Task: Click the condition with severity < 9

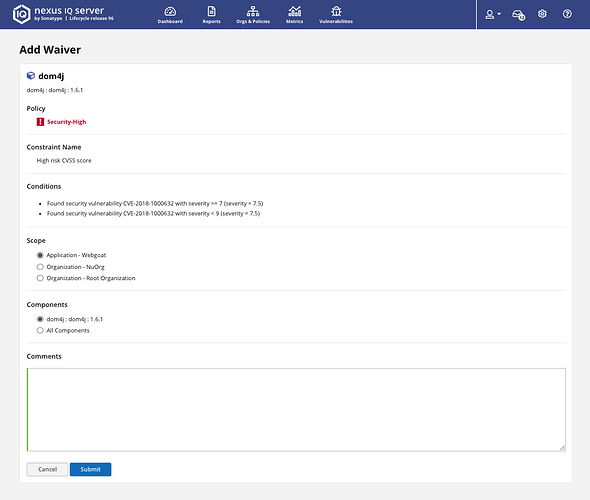Action: (x=154, y=213)
